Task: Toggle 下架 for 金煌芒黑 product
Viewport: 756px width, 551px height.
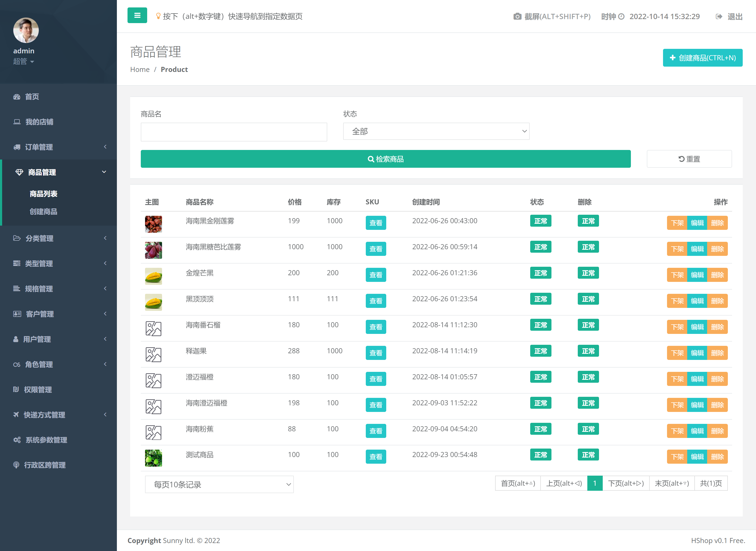Action: (677, 275)
